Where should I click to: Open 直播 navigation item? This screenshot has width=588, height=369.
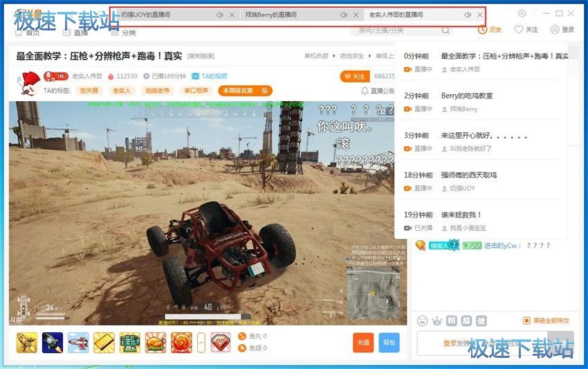tap(75, 33)
